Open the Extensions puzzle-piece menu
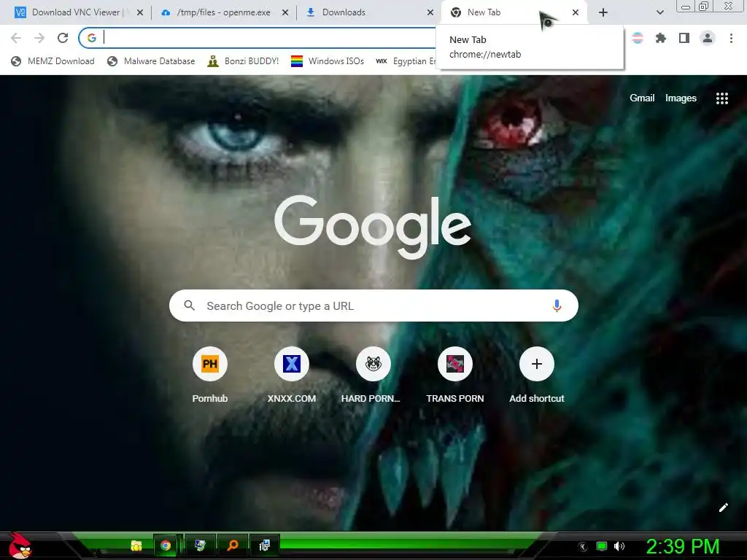 tap(661, 38)
